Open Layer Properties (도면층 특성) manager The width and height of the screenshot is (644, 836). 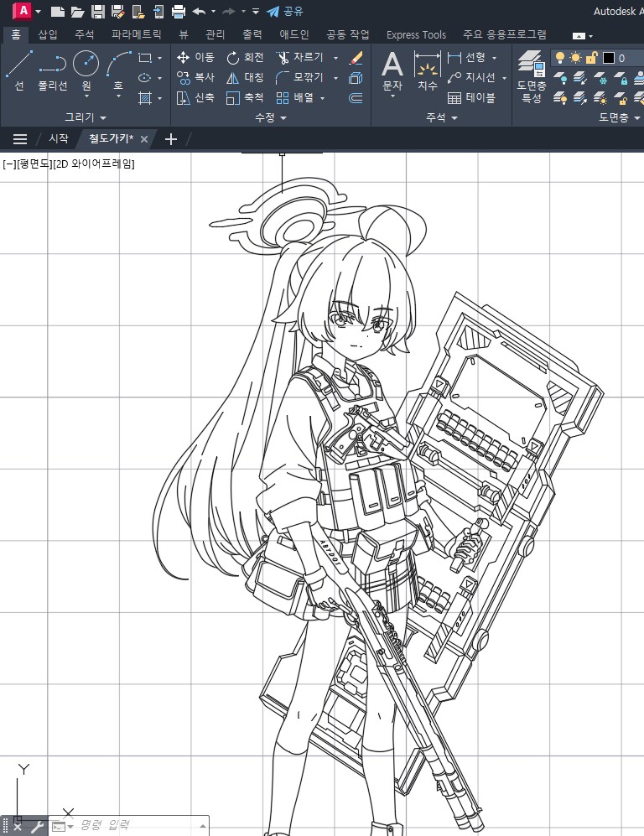point(532,76)
